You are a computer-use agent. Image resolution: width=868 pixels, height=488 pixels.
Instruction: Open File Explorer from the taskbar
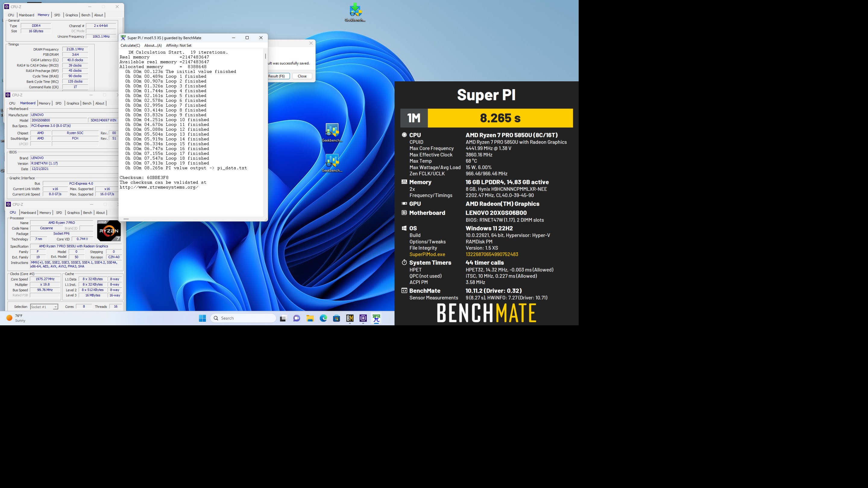click(x=310, y=318)
